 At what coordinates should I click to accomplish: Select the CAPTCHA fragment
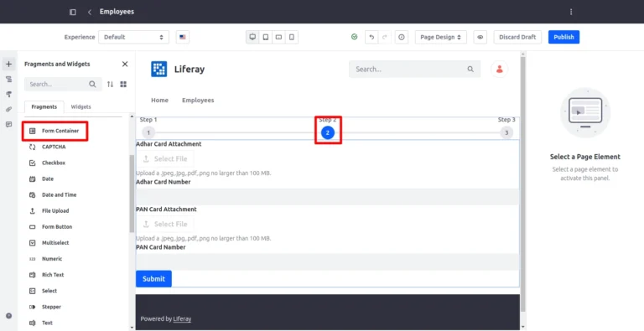pos(55,147)
